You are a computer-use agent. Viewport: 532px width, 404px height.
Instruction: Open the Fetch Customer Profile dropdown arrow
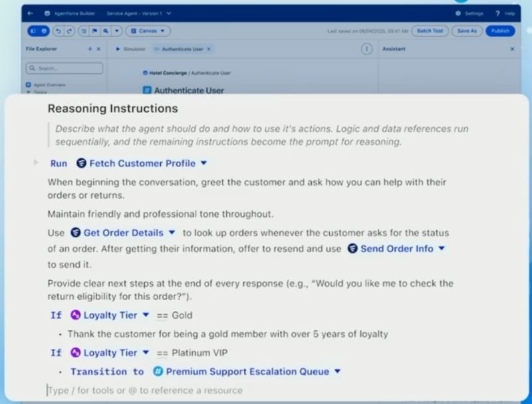point(203,163)
